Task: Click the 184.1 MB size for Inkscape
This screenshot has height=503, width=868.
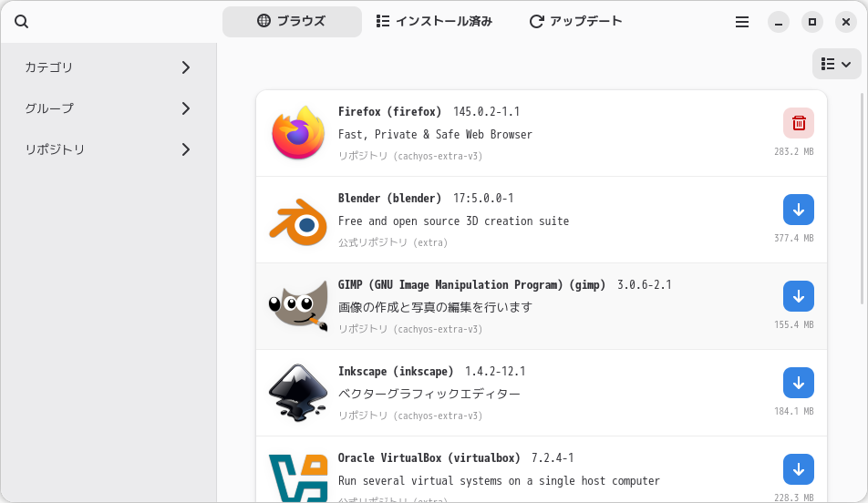Action: [x=794, y=411]
